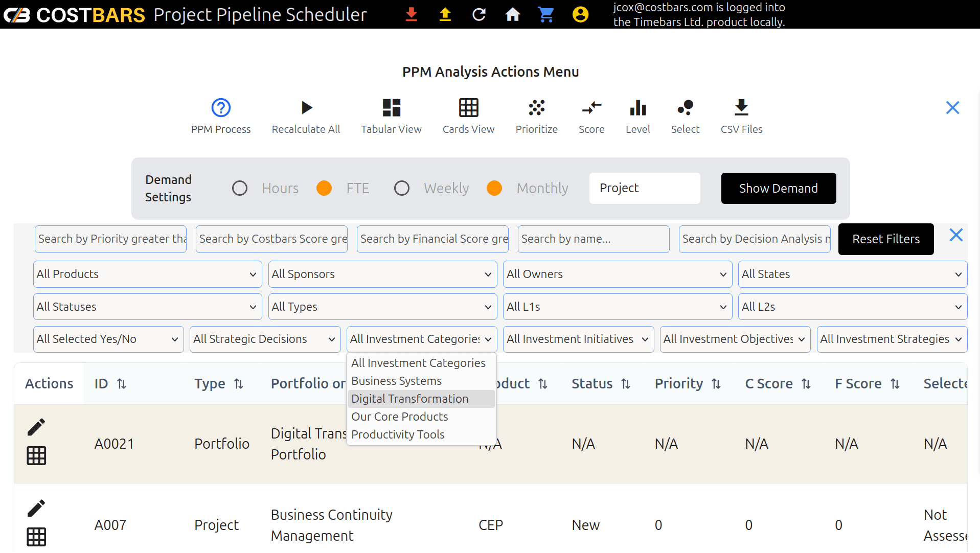980x553 pixels.
Task: Open the Prioritize action icon
Action: [x=537, y=108]
